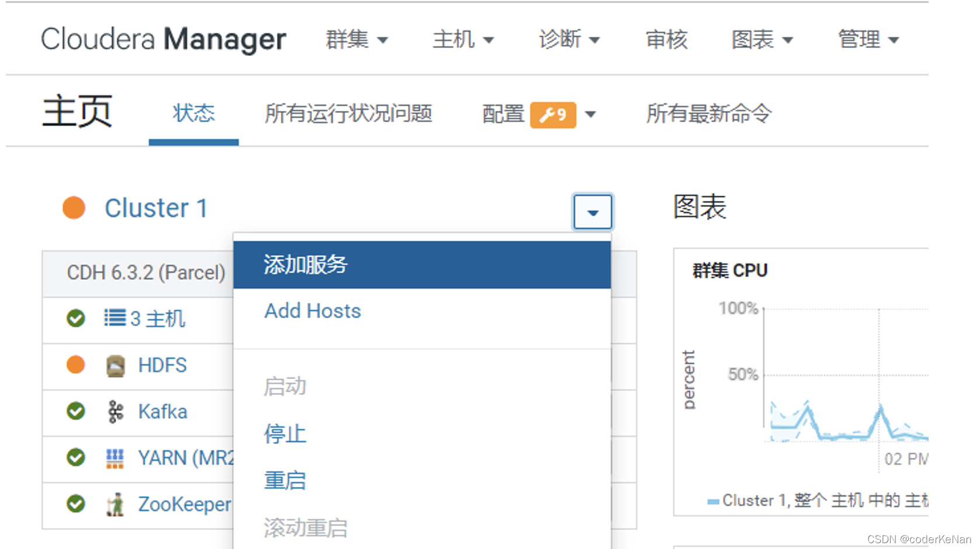
Task: Click the YARN service icon
Action: tap(115, 458)
